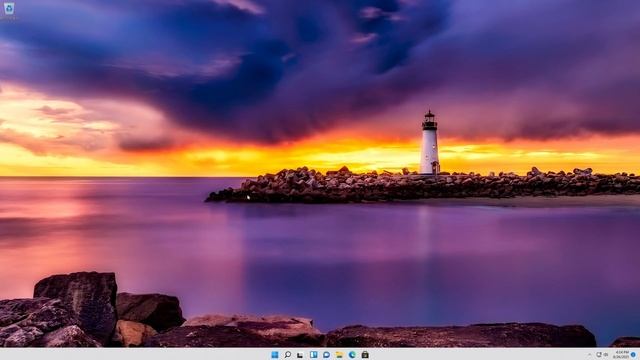Open File Explorer from taskbar
The width and height of the screenshot is (640, 360).
tap(339, 355)
